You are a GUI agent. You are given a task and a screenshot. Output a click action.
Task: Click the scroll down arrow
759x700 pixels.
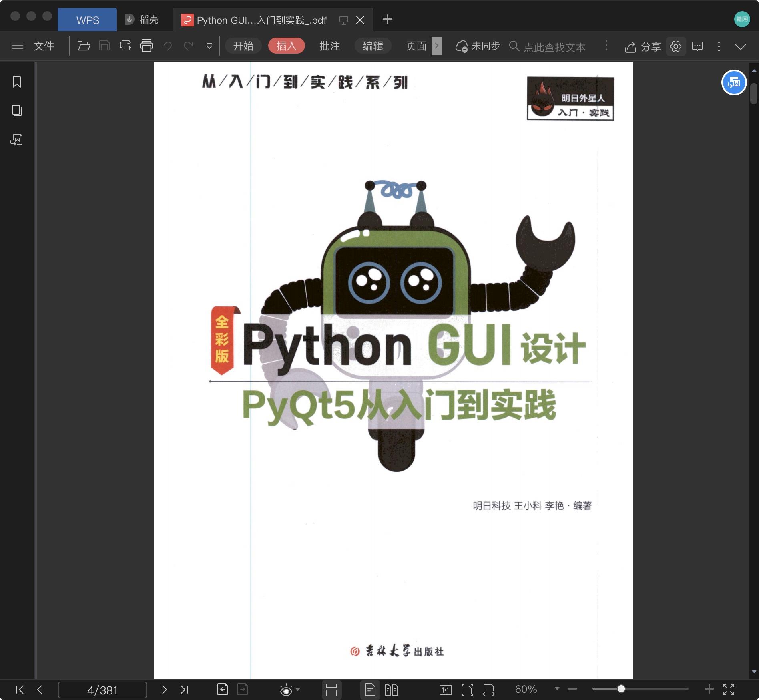[x=754, y=672]
